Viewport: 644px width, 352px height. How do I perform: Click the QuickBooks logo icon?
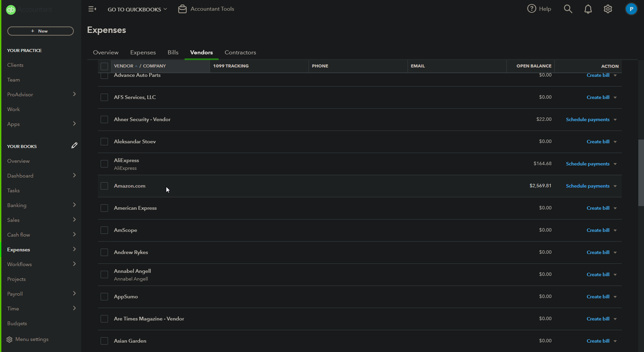[x=11, y=10]
